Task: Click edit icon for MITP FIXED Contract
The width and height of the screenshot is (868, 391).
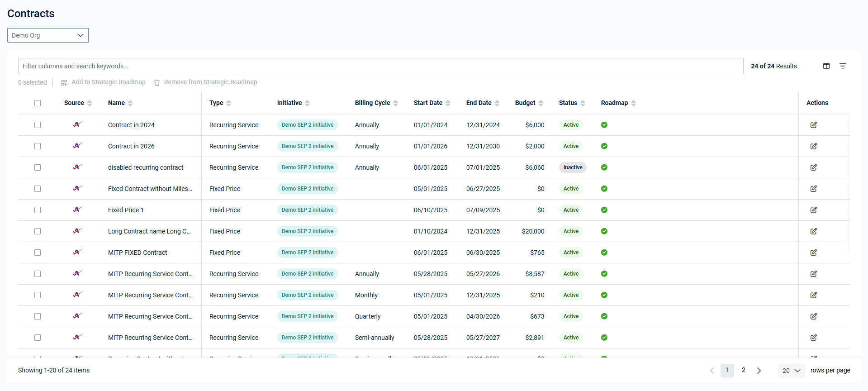Action: (813, 253)
